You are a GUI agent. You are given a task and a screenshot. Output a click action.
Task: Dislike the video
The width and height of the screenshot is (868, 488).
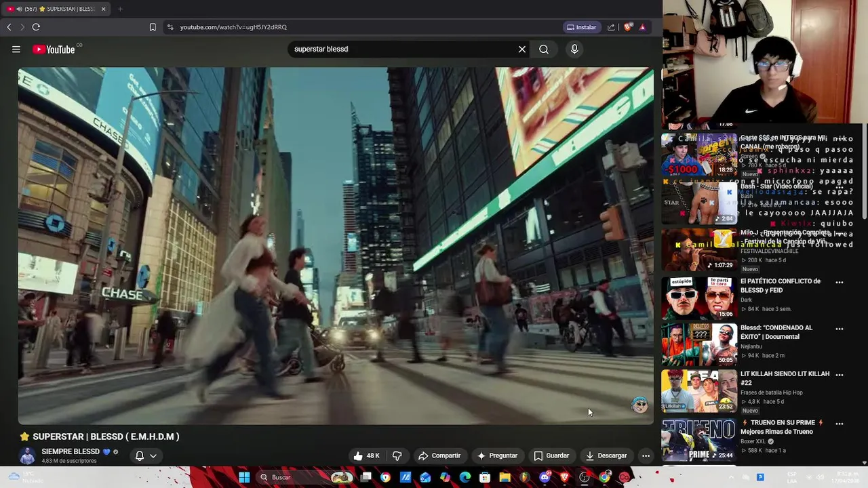pos(397,455)
